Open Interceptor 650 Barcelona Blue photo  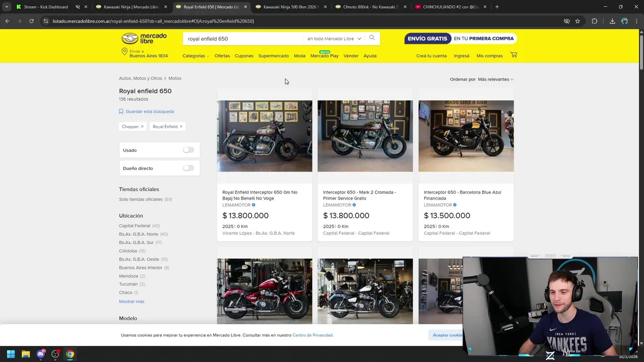click(466, 136)
